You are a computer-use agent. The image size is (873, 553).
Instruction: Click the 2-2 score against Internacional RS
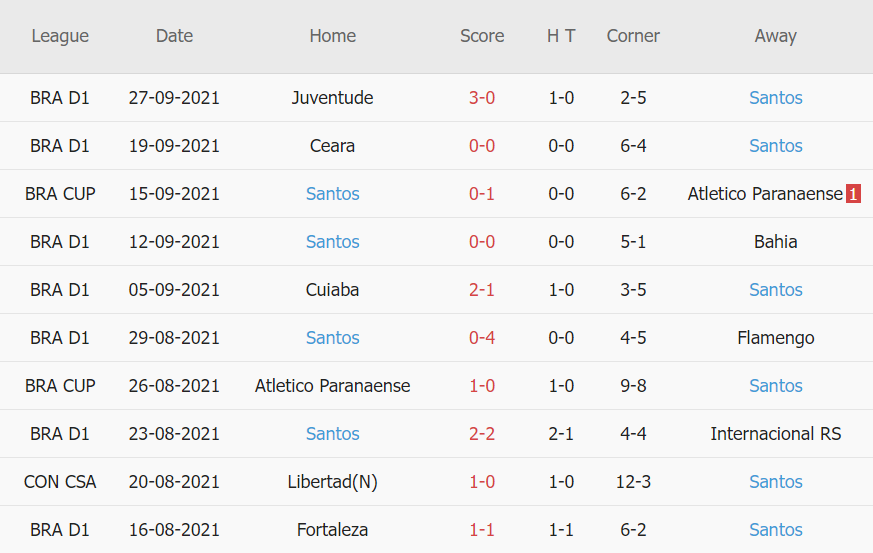pos(482,434)
